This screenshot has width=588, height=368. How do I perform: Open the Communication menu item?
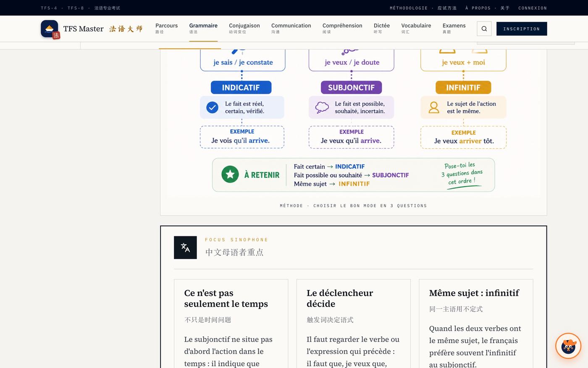291,28
